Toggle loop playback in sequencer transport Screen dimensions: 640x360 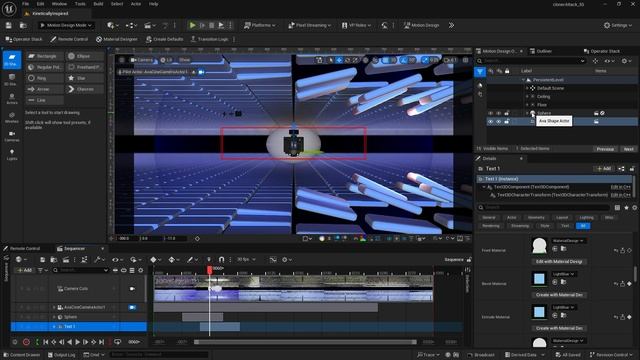point(118,342)
